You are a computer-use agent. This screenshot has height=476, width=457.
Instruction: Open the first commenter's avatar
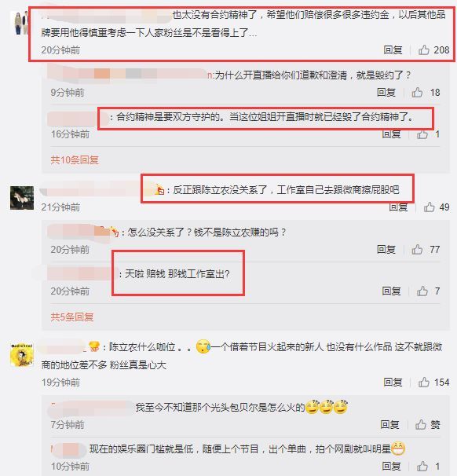tap(20, 23)
